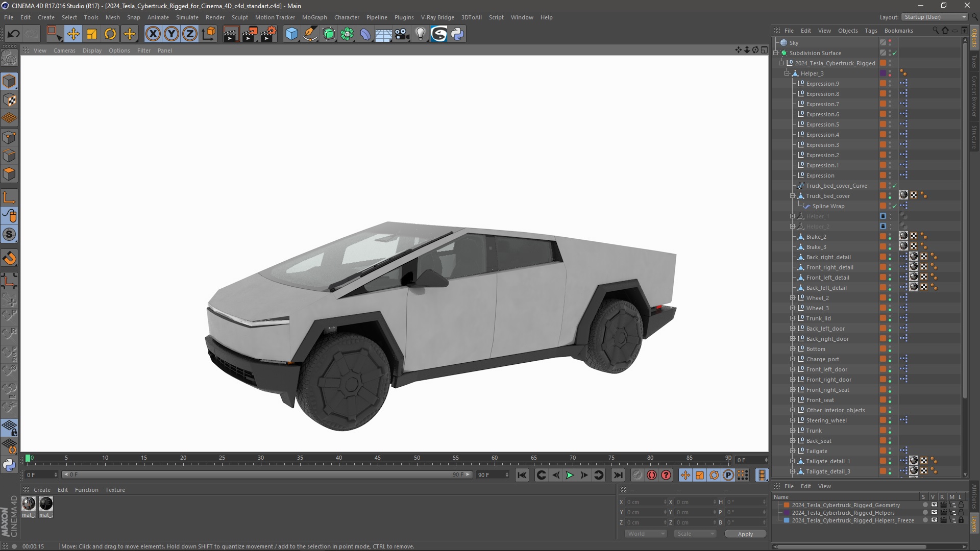Click the timeline range slider bar

pyautogui.click(x=266, y=474)
